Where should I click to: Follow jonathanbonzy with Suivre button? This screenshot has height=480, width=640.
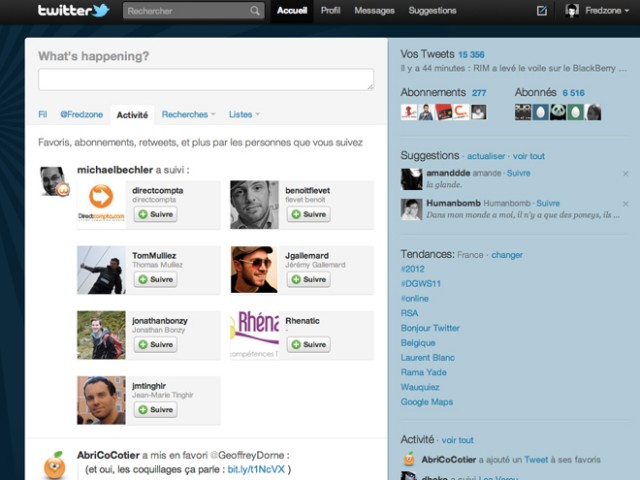[156, 344]
